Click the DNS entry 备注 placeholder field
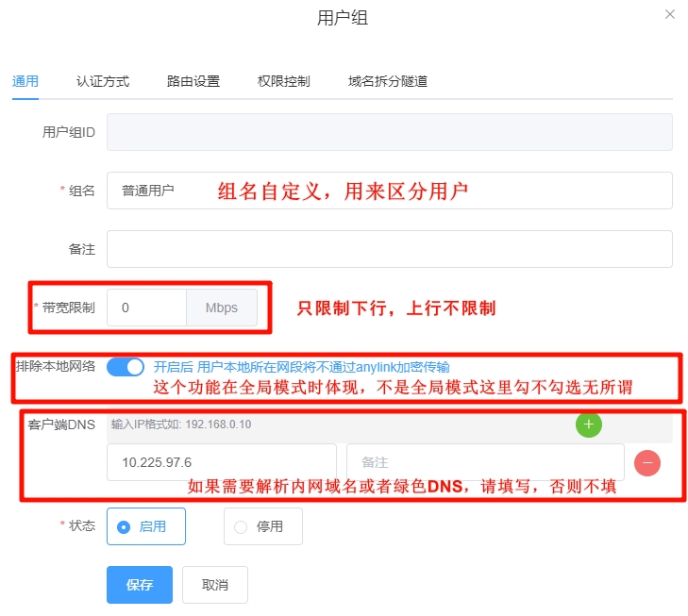The height and width of the screenshot is (616, 688). tap(485, 462)
